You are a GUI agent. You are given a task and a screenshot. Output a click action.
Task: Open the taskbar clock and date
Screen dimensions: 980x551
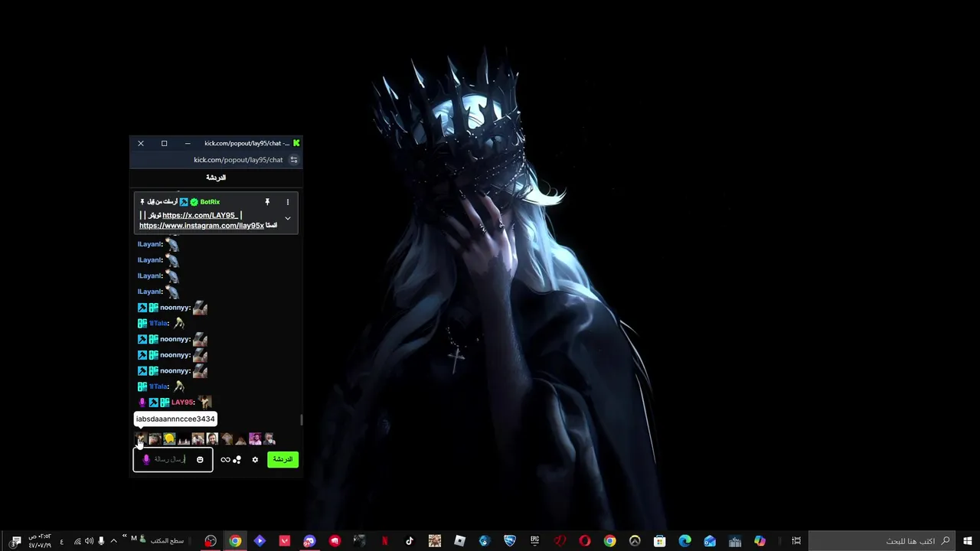coord(40,541)
